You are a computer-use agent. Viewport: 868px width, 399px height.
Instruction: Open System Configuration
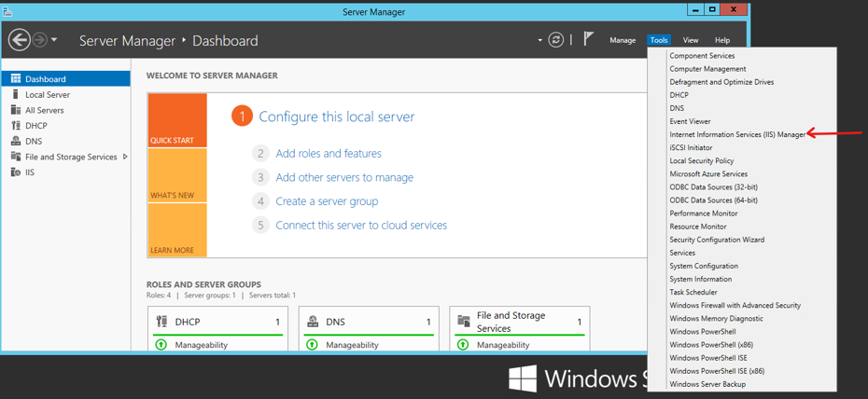pyautogui.click(x=704, y=266)
